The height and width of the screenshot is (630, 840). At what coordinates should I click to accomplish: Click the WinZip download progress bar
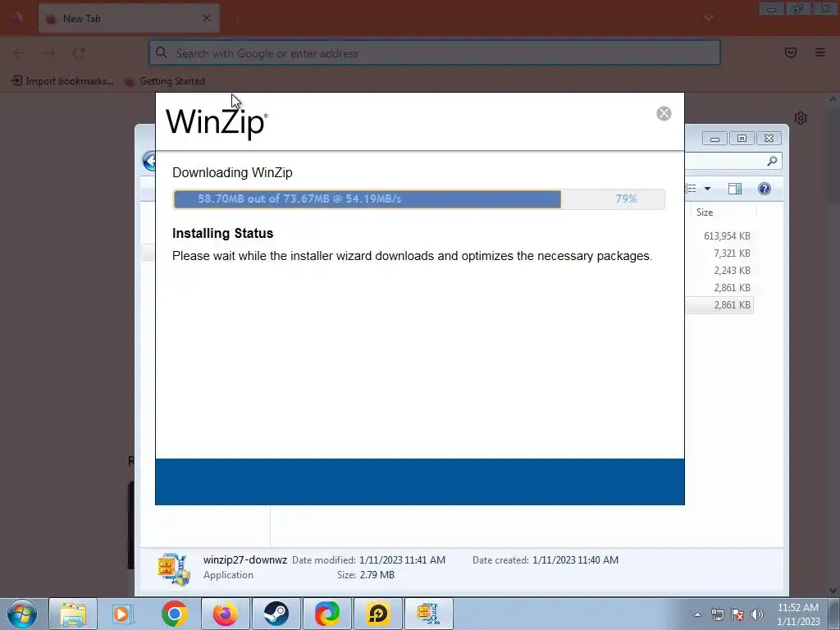pos(419,199)
